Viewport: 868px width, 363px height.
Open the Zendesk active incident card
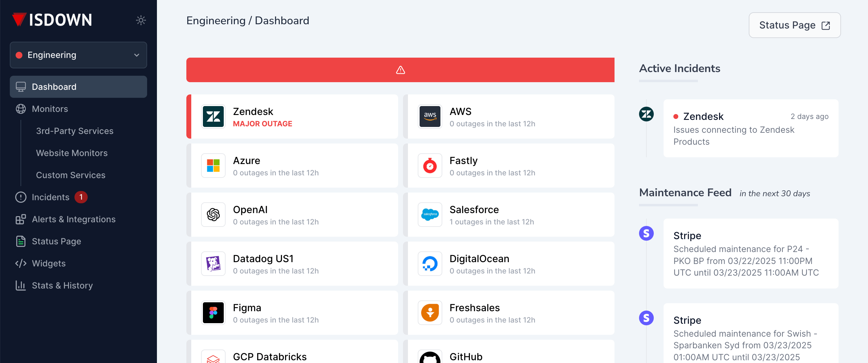point(751,128)
